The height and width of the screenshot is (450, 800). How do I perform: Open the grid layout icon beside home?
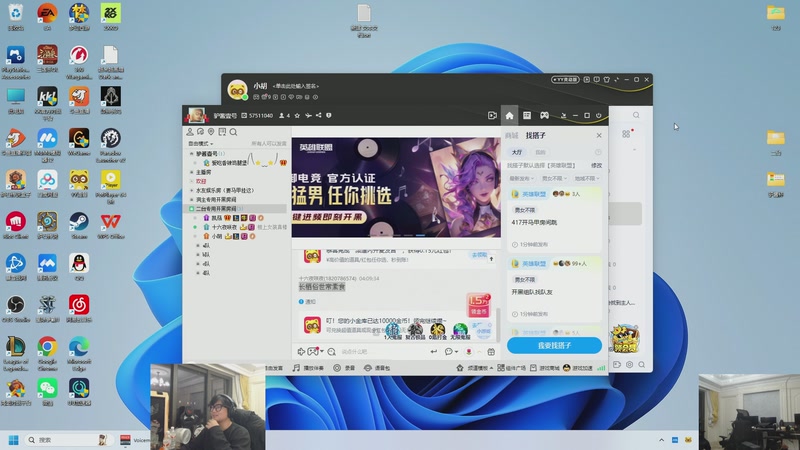click(527, 116)
